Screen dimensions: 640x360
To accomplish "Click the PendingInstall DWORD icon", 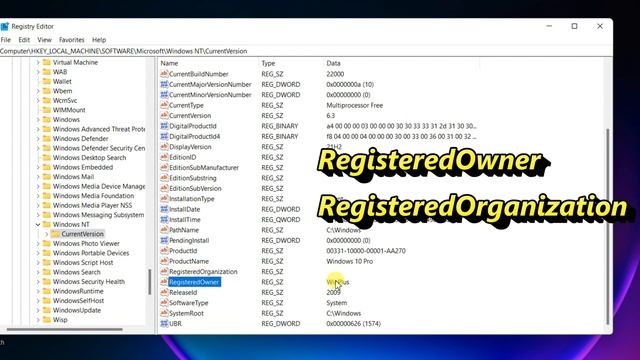I will click(x=164, y=240).
